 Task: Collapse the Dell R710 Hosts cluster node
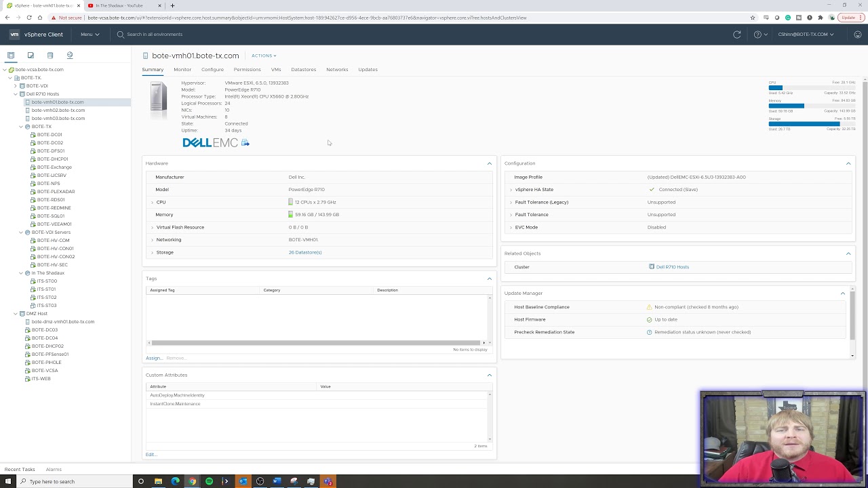[16, 94]
